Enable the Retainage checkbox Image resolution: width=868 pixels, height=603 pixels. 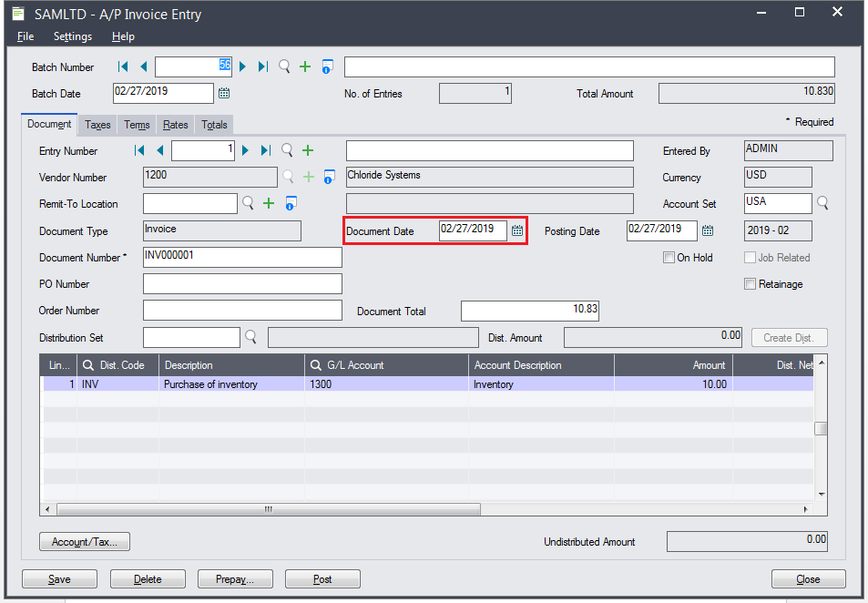(x=750, y=284)
